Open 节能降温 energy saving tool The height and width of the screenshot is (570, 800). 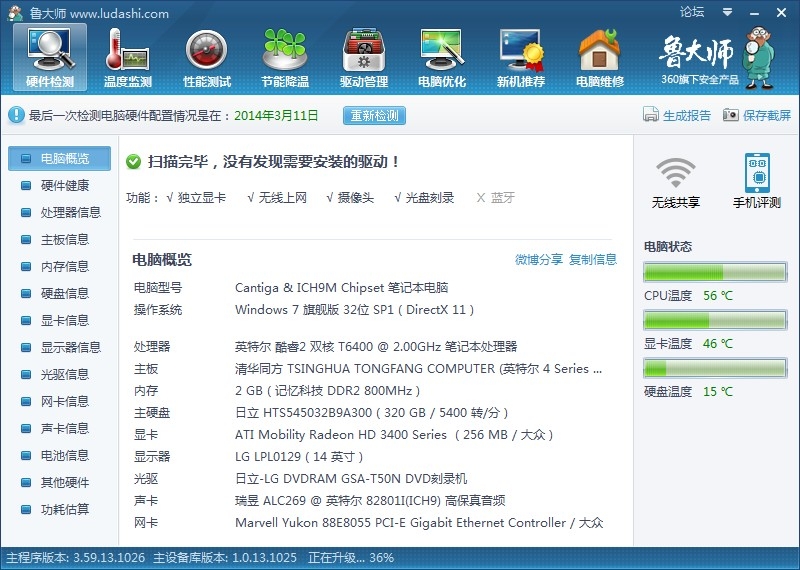coord(285,57)
